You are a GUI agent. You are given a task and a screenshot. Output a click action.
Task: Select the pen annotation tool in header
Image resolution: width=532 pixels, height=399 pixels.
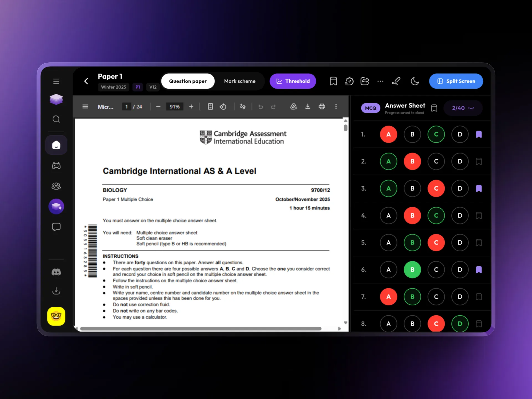click(x=396, y=81)
